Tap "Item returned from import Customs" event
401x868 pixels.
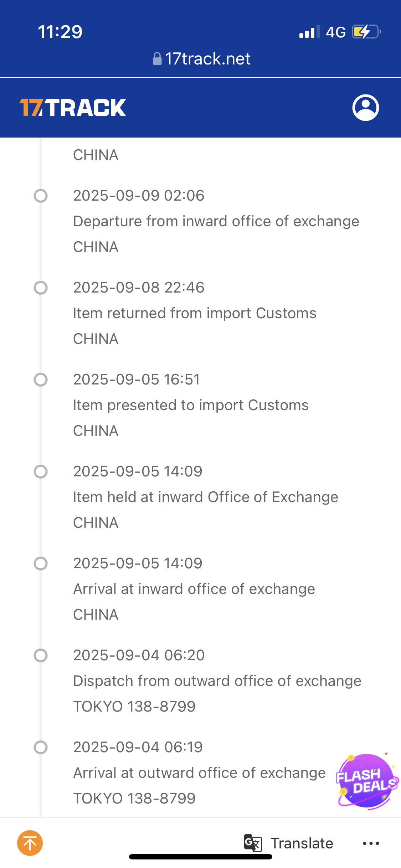click(195, 313)
